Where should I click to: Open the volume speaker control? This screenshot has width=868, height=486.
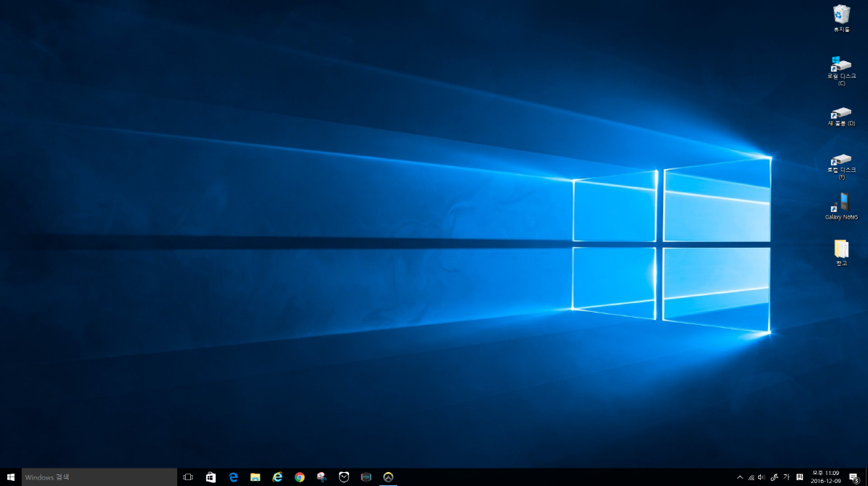pos(762,477)
